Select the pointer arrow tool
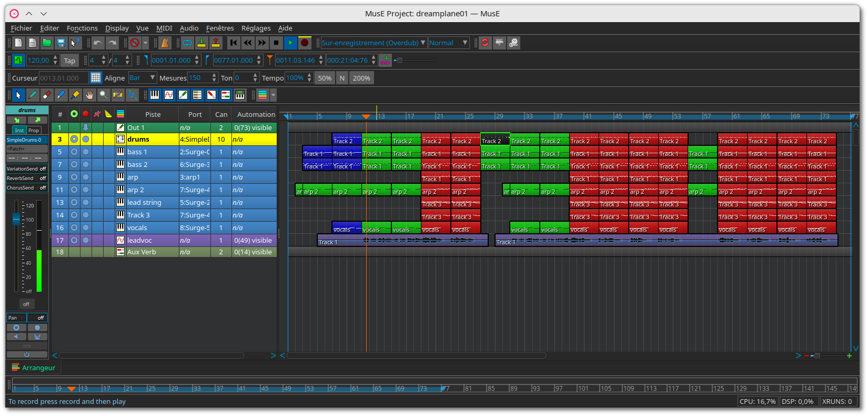 pos(18,95)
